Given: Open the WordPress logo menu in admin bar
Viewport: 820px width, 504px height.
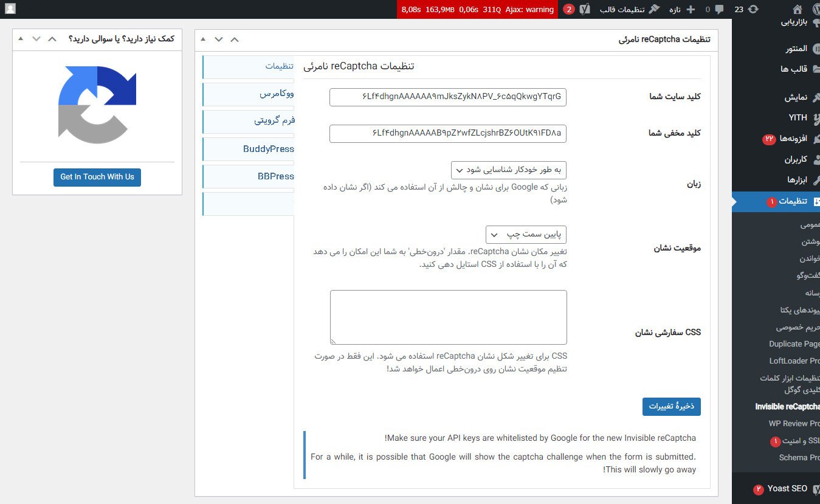Looking at the screenshot, I should 815,9.
